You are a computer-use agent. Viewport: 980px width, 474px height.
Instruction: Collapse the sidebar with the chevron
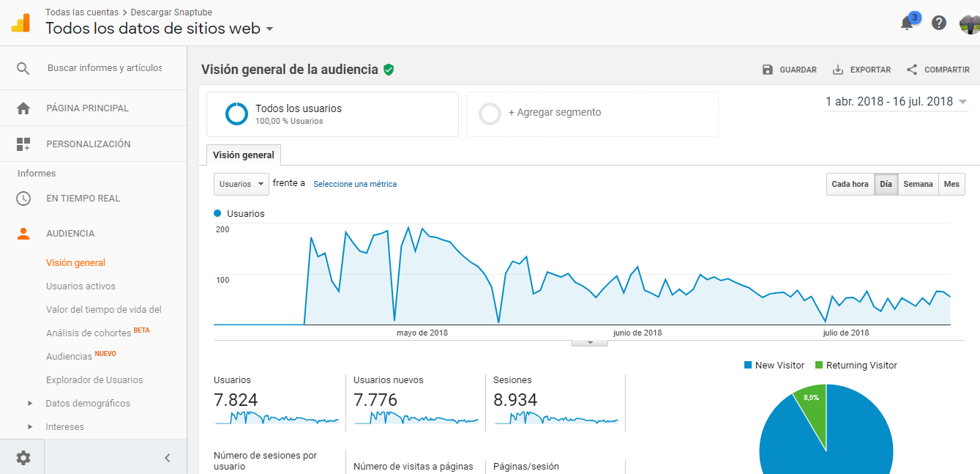(x=167, y=458)
